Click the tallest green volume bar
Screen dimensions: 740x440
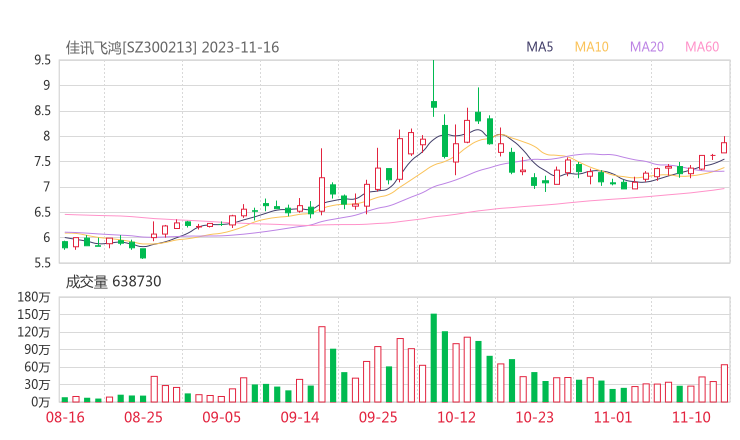tap(434, 358)
